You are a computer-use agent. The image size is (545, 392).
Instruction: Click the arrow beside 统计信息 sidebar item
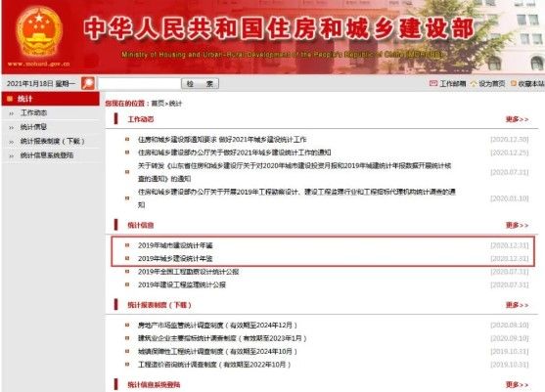coord(12,128)
